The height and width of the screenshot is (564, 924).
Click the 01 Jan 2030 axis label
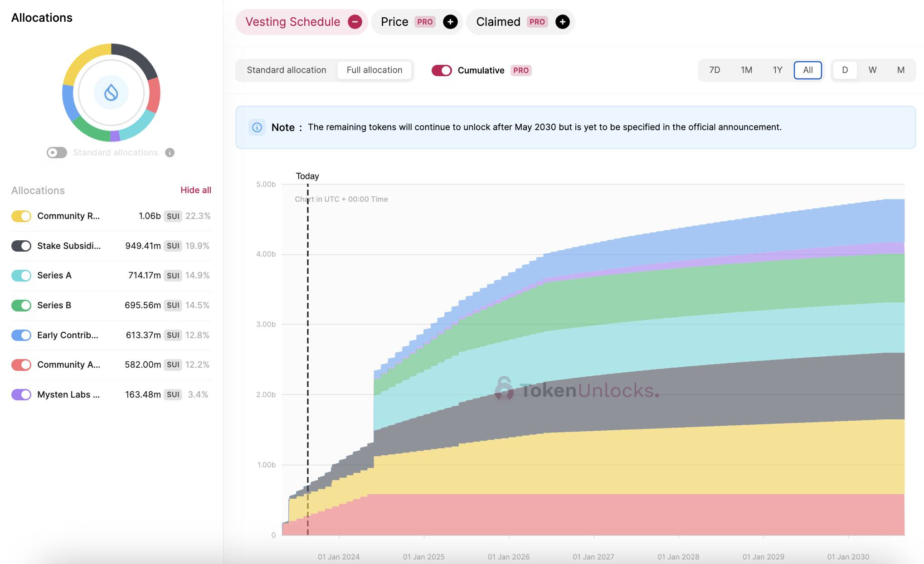click(848, 557)
